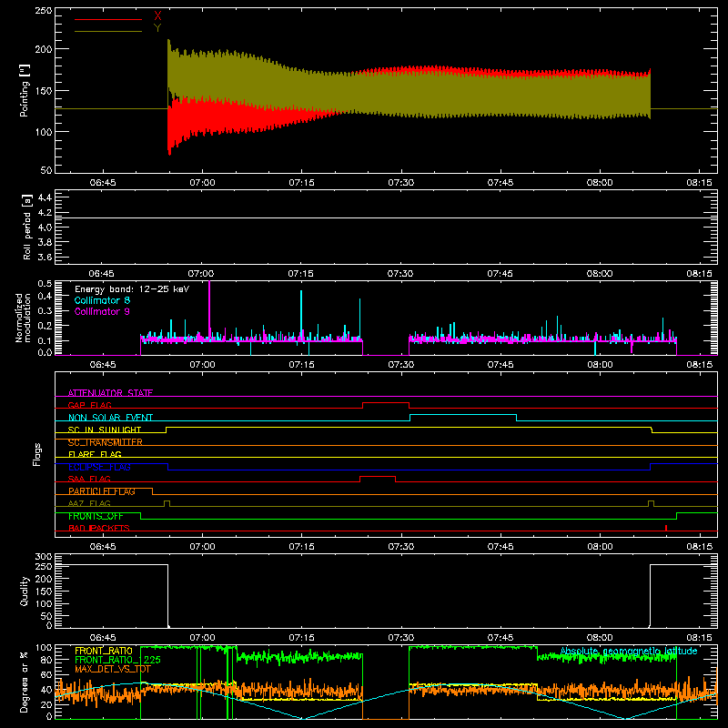The height and width of the screenshot is (728, 728).
Task: Click the 50 tick label on Pointing axis
Action: [46, 170]
